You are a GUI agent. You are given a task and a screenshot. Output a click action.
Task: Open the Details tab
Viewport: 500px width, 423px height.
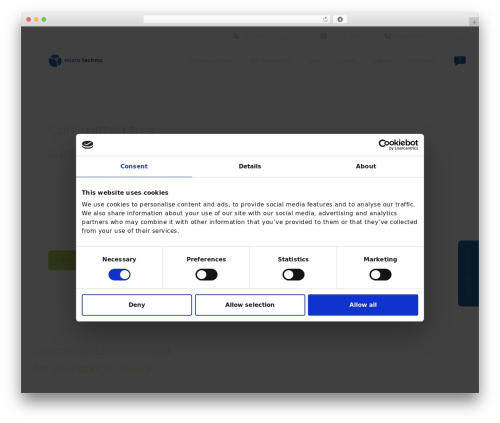click(x=250, y=166)
